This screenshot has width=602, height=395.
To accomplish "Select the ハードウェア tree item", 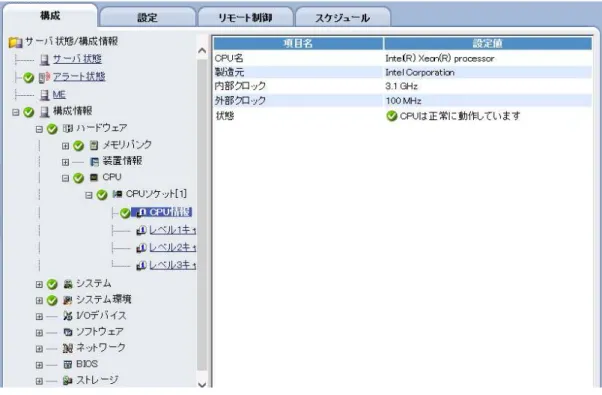I will tap(101, 128).
